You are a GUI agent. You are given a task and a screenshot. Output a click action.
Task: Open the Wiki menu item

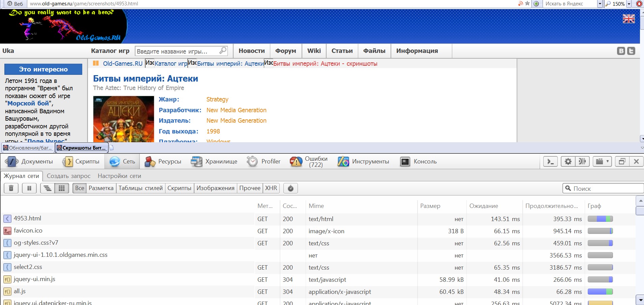(314, 51)
